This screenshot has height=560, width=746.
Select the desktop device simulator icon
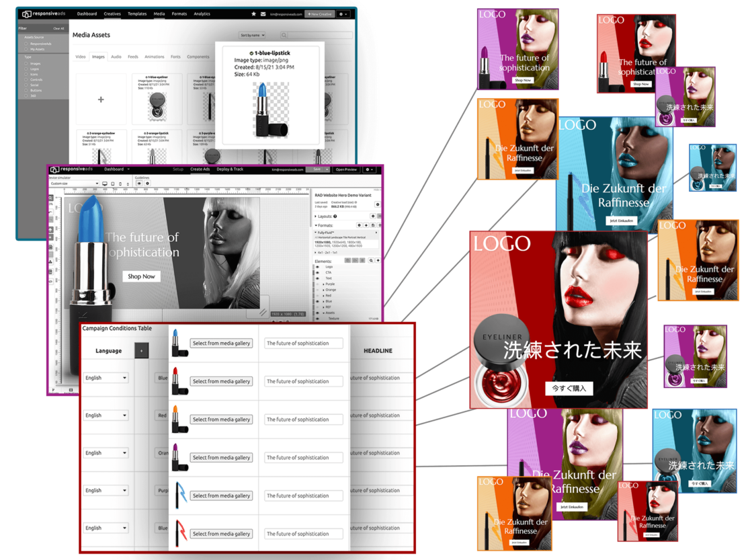(105, 184)
